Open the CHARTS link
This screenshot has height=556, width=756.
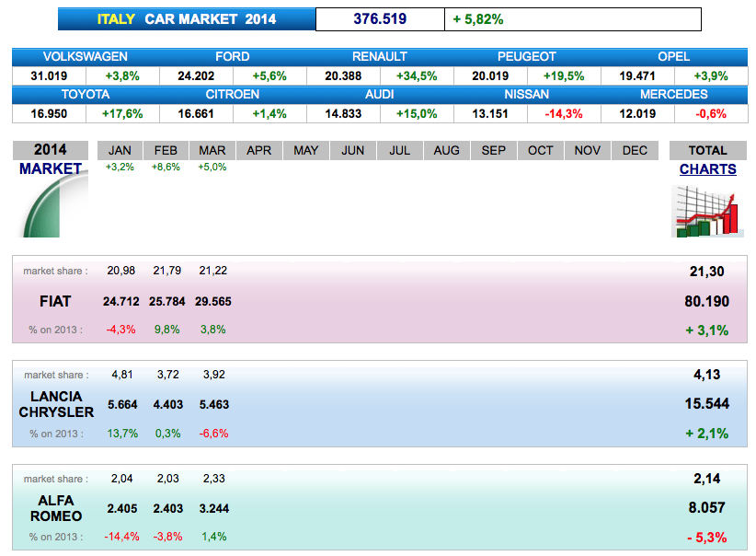pos(707,169)
